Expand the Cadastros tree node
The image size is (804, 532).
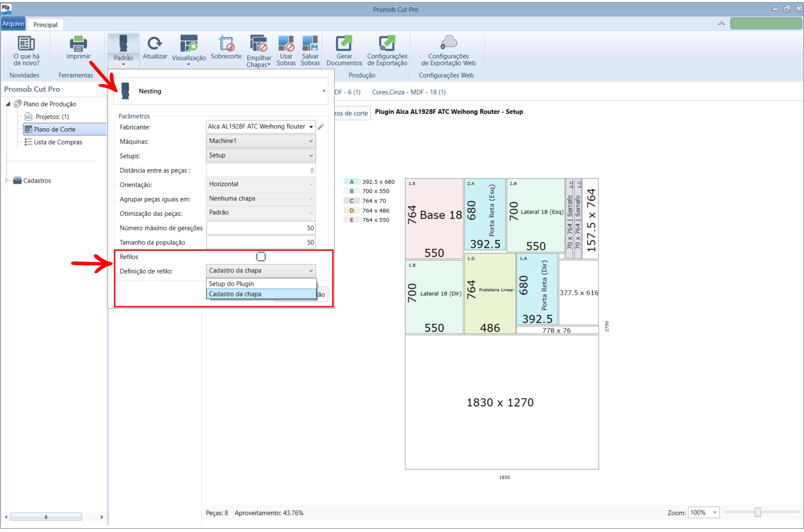(x=7, y=181)
